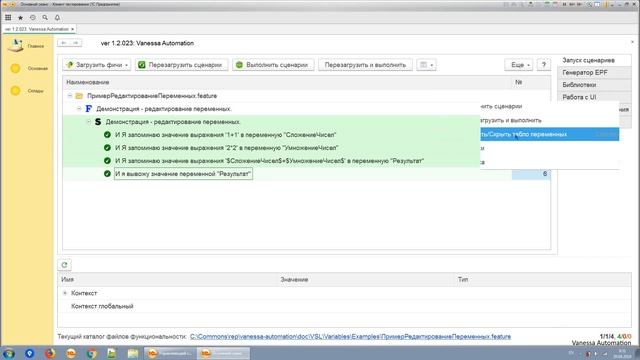The image size is (640, 360).
Task: Open the Главное section in sidebar
Action: pyautogui.click(x=27, y=46)
